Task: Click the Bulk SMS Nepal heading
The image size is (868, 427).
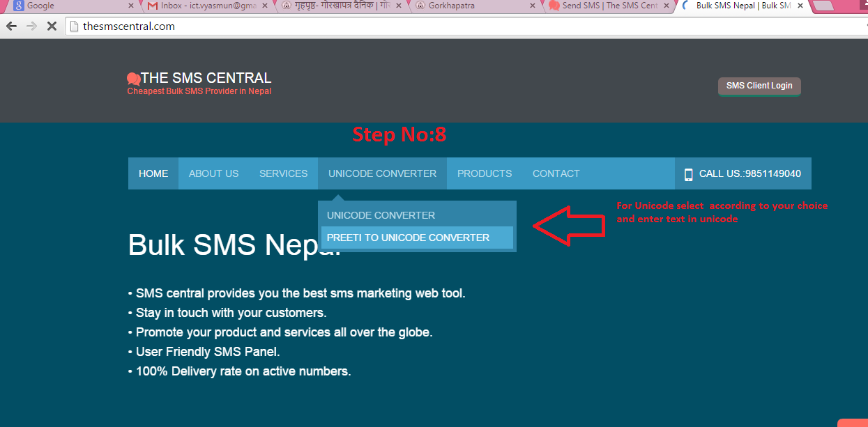Action: (235, 245)
